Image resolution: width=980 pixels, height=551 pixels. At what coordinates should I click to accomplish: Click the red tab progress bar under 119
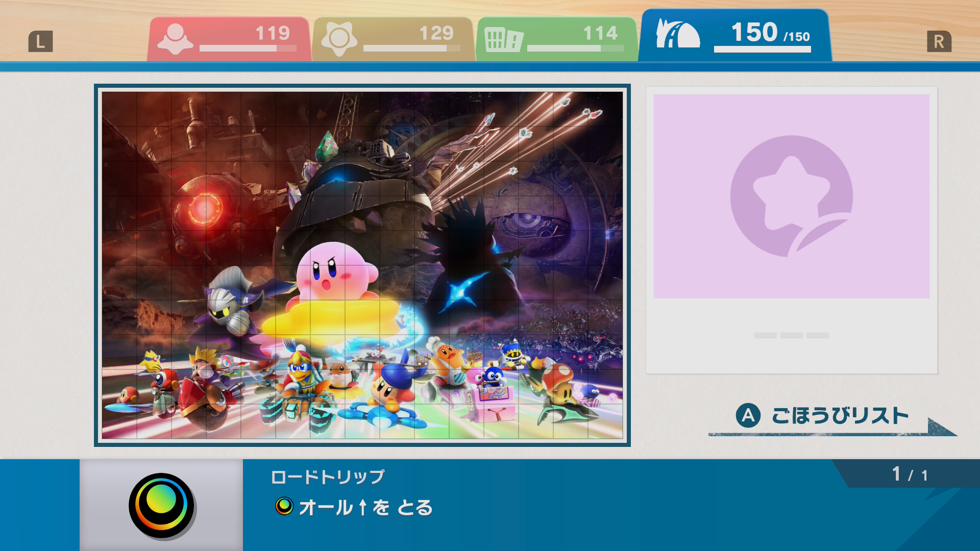point(248,48)
